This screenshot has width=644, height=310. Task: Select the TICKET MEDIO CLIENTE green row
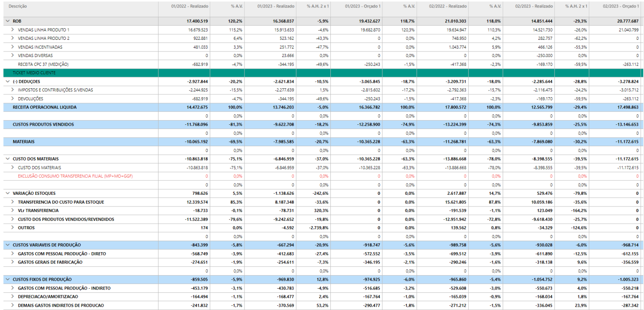tap(322, 73)
